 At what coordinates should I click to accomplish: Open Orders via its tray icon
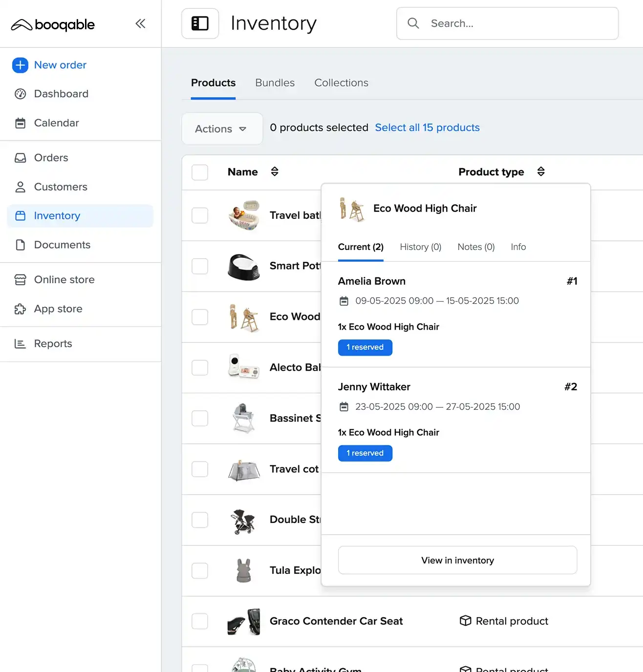point(20,158)
